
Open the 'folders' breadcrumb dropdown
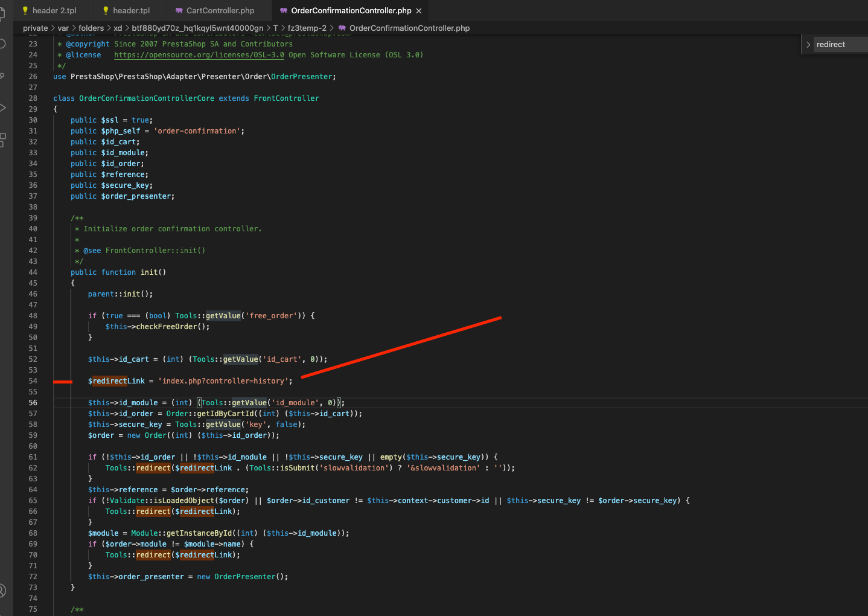[91, 28]
